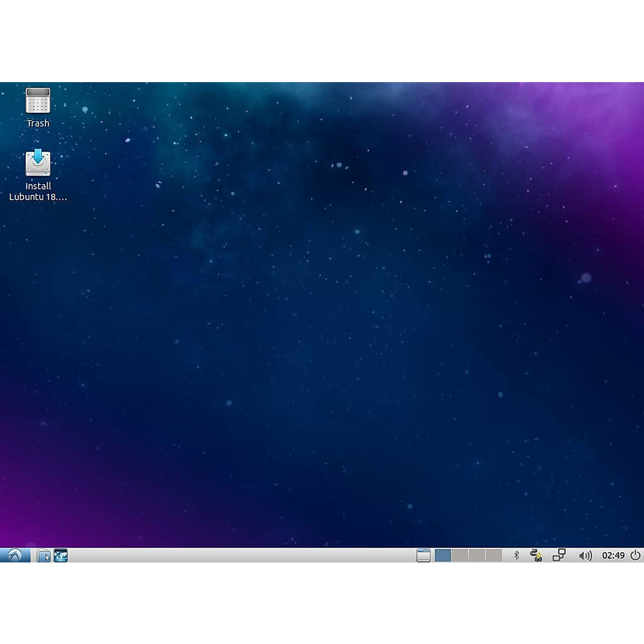Select the Install Lubuntu desktop icon

pos(38,163)
